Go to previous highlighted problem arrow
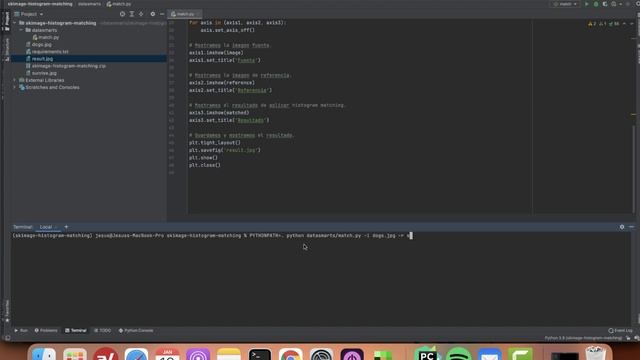 [624, 24]
